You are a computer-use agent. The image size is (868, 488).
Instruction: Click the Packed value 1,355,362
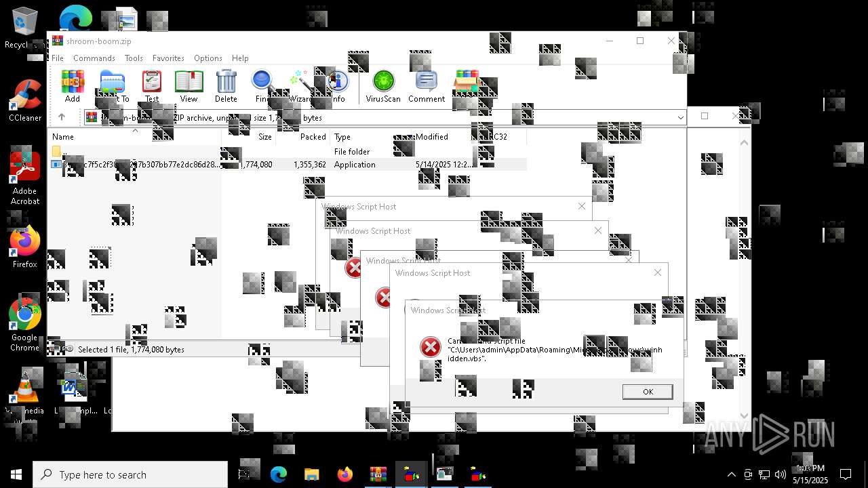(310, 165)
